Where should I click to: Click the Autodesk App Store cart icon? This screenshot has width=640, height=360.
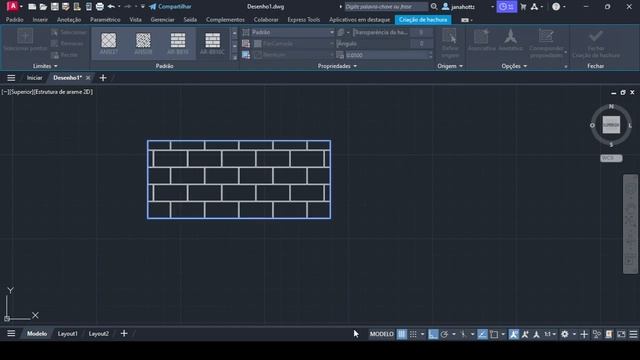523,7
